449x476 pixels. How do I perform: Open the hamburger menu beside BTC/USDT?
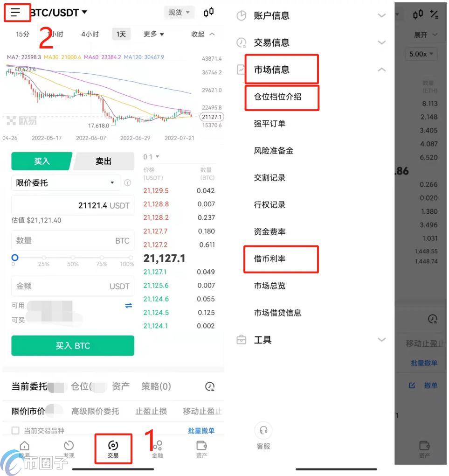pos(15,13)
